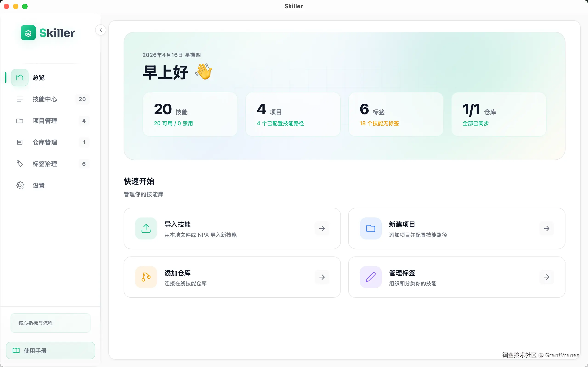The height and width of the screenshot is (367, 588).
Task: Click the 4 项目 stat card
Action: coord(293,114)
